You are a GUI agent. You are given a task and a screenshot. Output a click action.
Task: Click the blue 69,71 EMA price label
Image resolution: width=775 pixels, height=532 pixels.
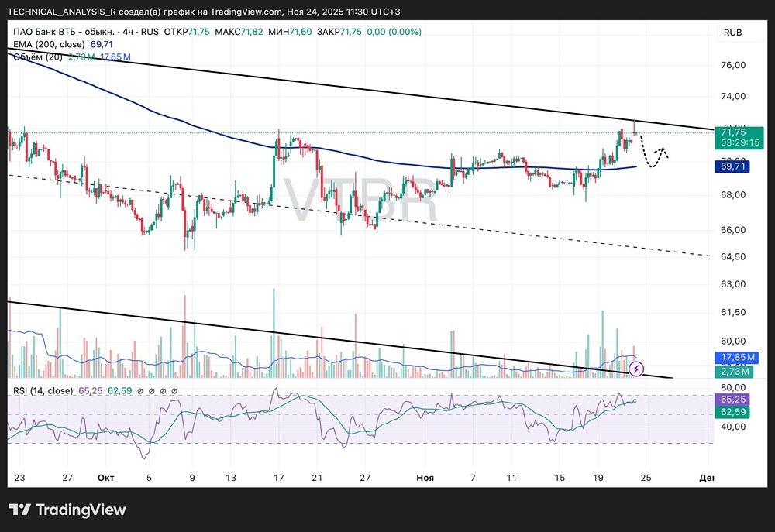(x=732, y=166)
